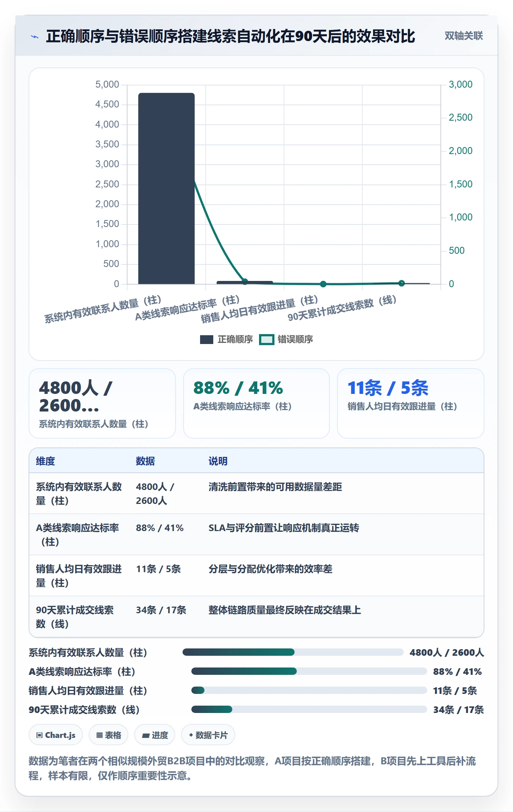
Task: Click the 说明 table column header
Action: point(218,461)
